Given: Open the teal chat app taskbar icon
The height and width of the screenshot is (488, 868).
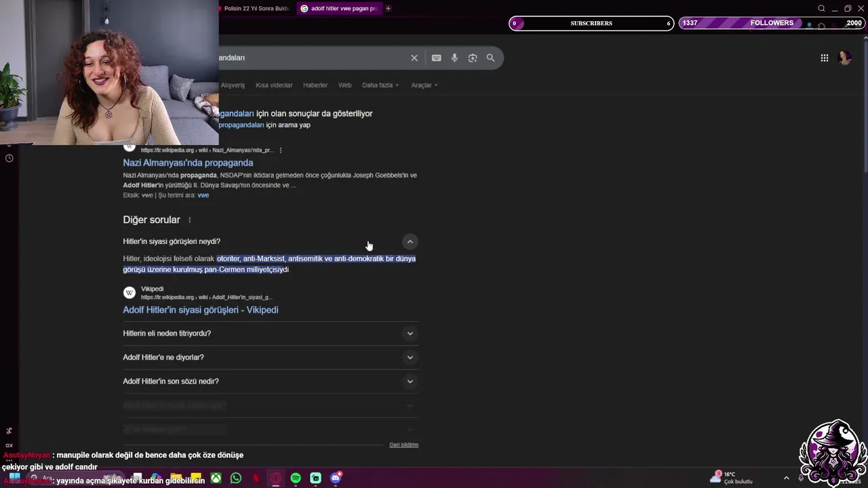Looking at the screenshot, I should tap(316, 478).
